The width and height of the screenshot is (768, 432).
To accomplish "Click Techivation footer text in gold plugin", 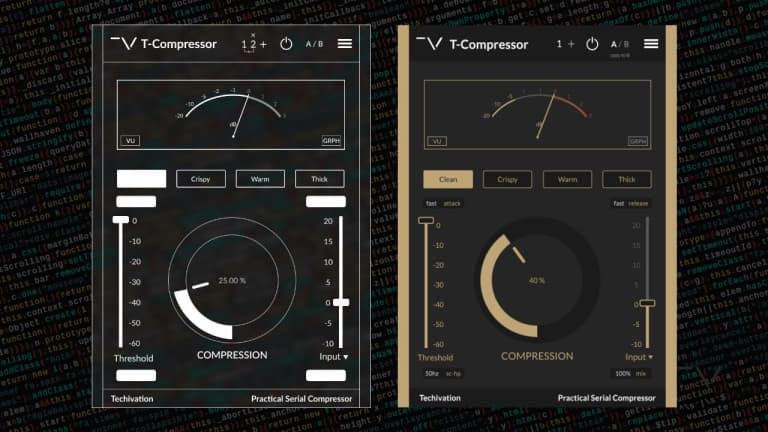I will coord(440,398).
